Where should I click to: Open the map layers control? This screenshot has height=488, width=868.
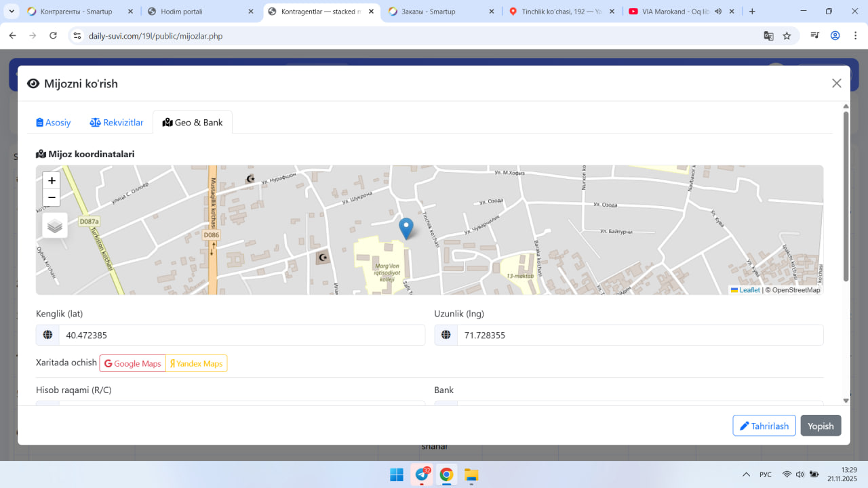[x=55, y=226]
